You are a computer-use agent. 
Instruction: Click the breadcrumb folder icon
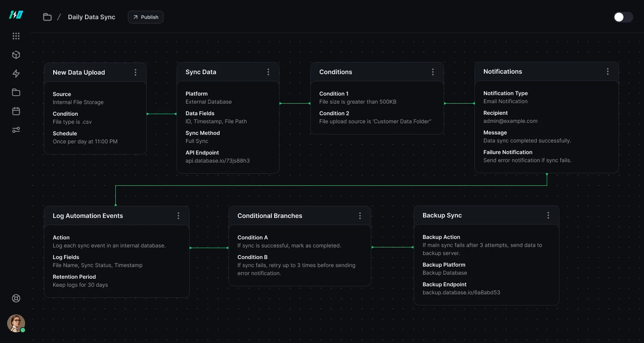(x=47, y=17)
